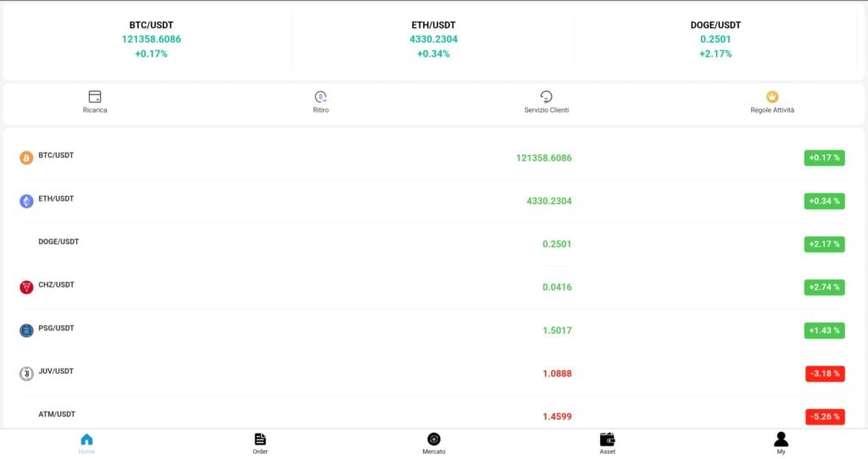This screenshot has width=868, height=459.
Task: Click the CHZ token icon
Action: click(26, 288)
